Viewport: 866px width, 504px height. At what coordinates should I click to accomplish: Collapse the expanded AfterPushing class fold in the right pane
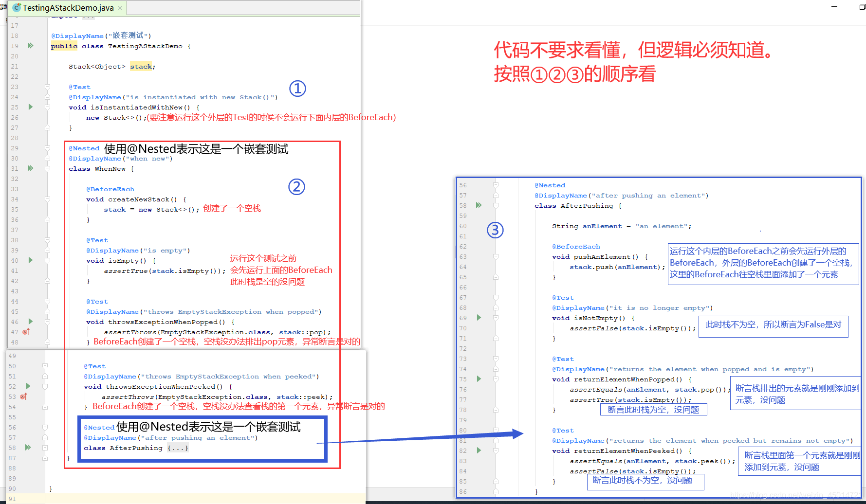pos(496,205)
